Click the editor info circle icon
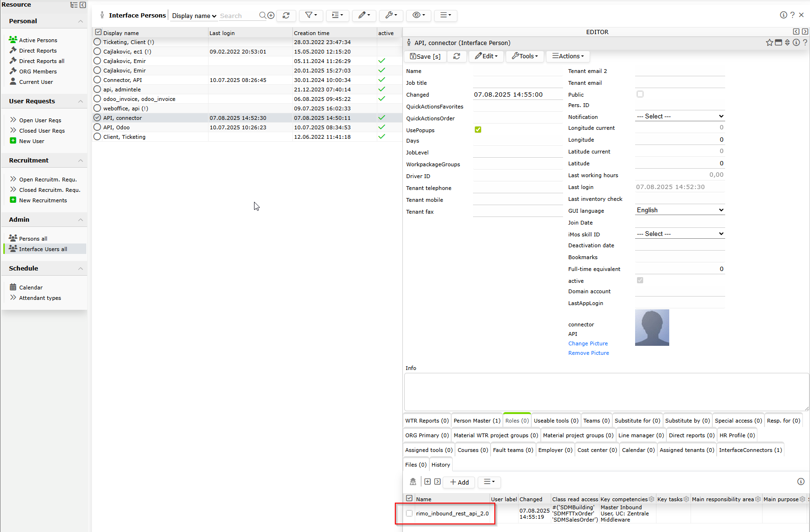 click(796, 43)
